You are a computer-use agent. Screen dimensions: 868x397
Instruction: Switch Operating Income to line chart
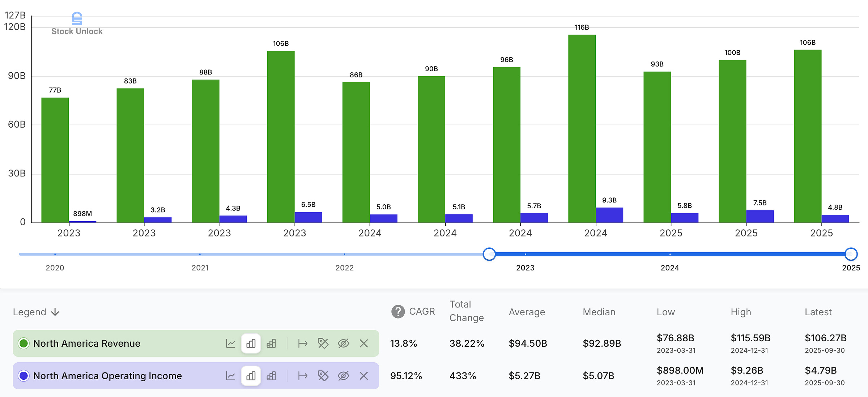(x=230, y=376)
